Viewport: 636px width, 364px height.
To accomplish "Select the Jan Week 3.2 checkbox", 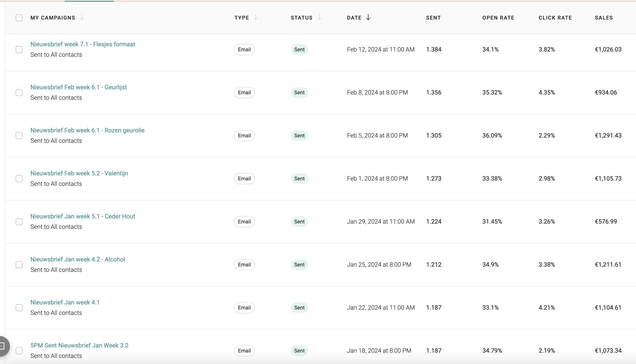I will coord(19,351).
